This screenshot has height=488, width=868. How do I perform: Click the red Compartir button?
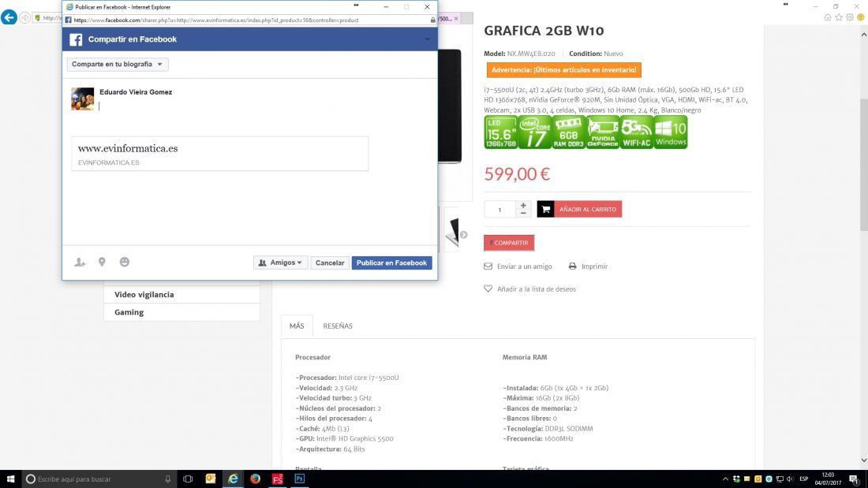coord(509,243)
